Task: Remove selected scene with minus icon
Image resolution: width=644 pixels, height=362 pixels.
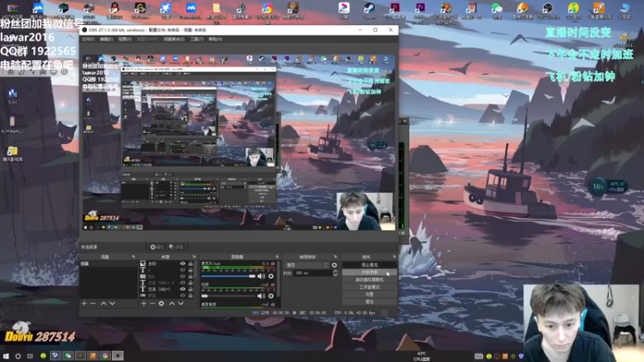Action: coord(93,303)
